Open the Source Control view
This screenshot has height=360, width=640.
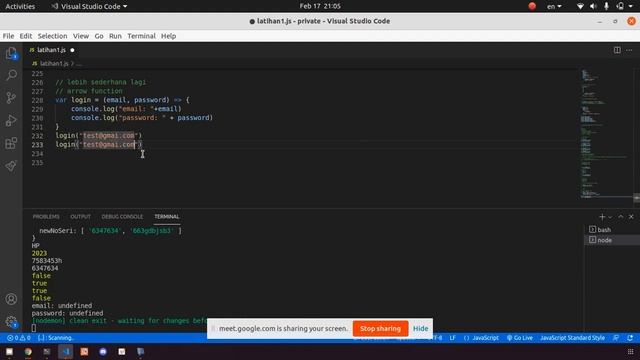coord(11,98)
